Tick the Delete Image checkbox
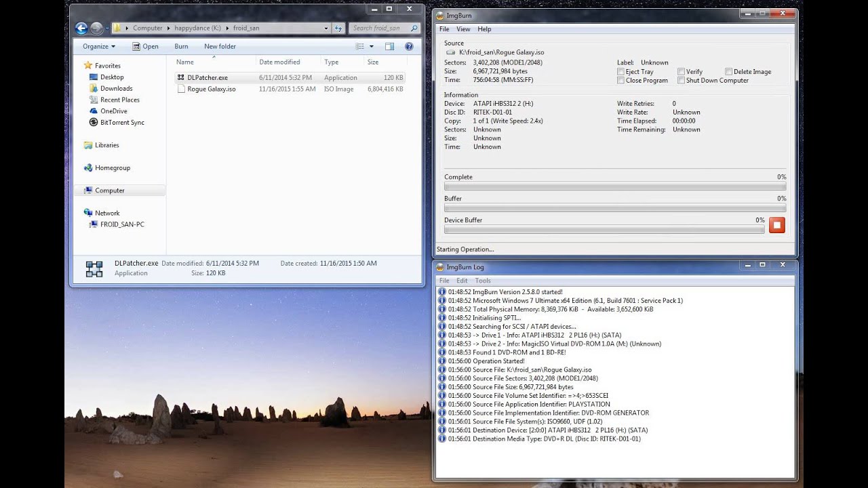Image resolution: width=868 pixels, height=488 pixels. (x=728, y=72)
